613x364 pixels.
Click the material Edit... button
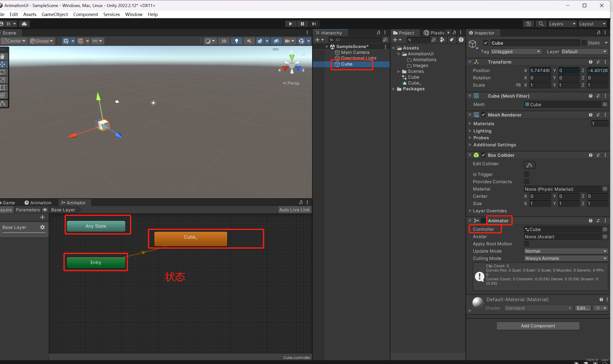click(583, 308)
